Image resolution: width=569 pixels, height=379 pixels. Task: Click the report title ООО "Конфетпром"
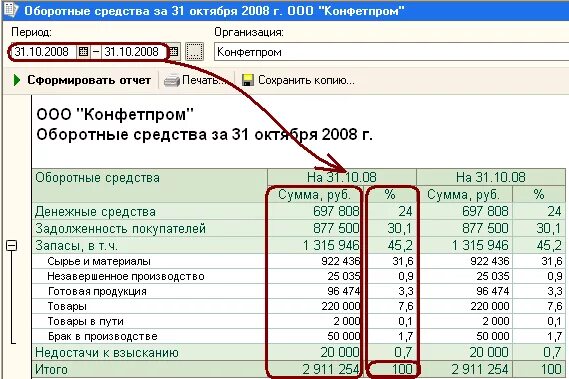coord(115,115)
